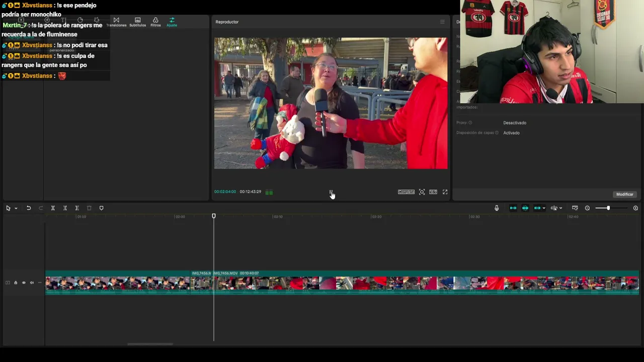This screenshot has height=362, width=644.
Task: Record voiceover with the microphone icon
Action: pyautogui.click(x=497, y=208)
